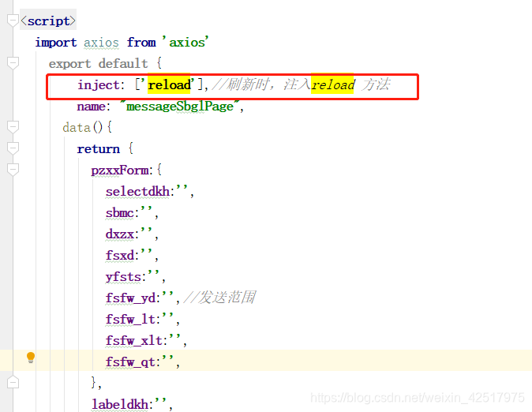
Task: Click the inject property name
Action: [x=99, y=84]
